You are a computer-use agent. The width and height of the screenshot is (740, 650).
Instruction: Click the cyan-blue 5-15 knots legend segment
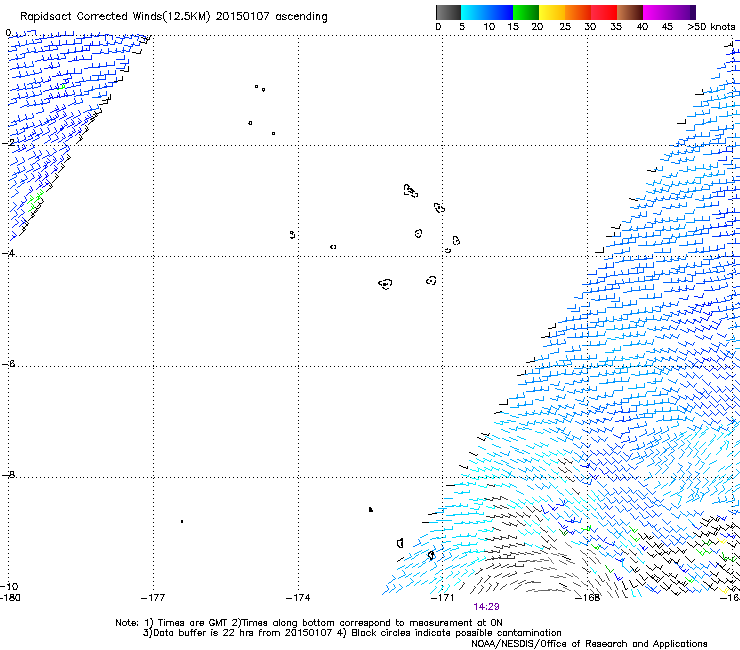point(487,12)
